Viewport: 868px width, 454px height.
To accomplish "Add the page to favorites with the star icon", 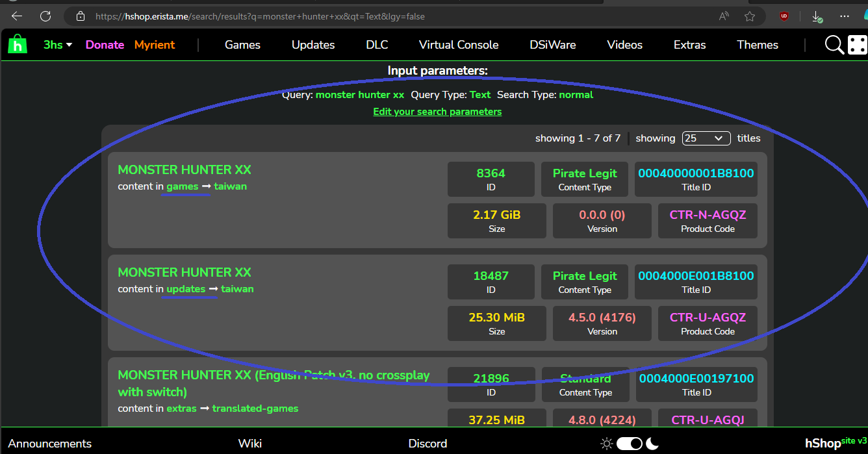I will [x=750, y=16].
